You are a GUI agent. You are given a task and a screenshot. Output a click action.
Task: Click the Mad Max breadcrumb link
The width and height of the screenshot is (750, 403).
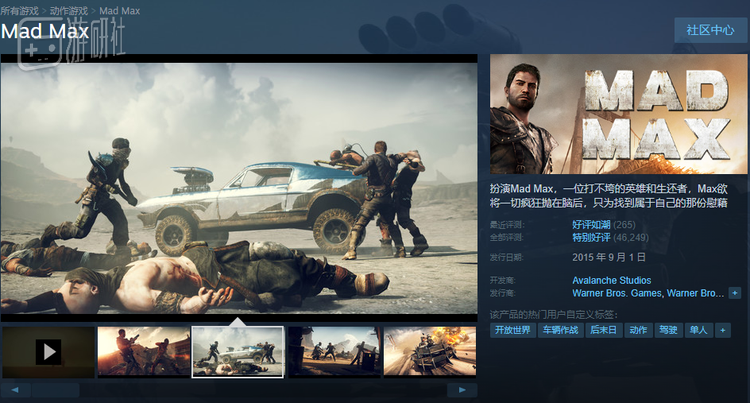120,11
